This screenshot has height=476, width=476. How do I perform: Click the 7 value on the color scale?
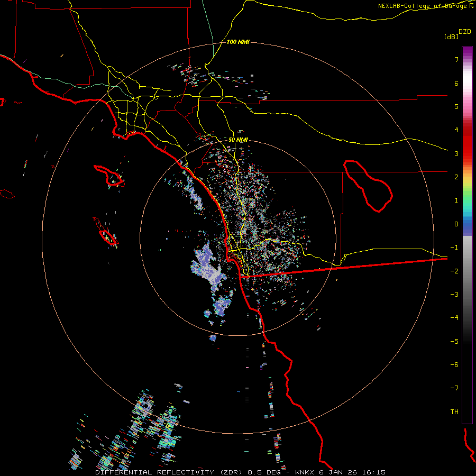(456, 59)
